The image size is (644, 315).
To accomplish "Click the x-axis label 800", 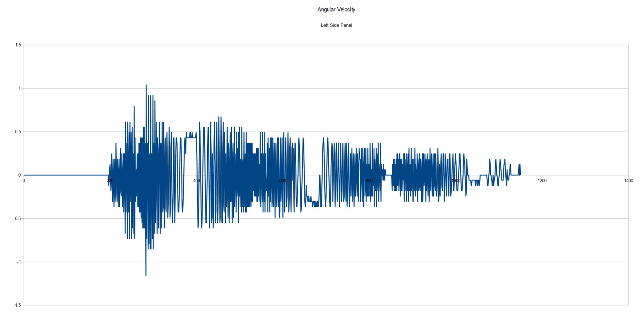I will tap(369, 181).
